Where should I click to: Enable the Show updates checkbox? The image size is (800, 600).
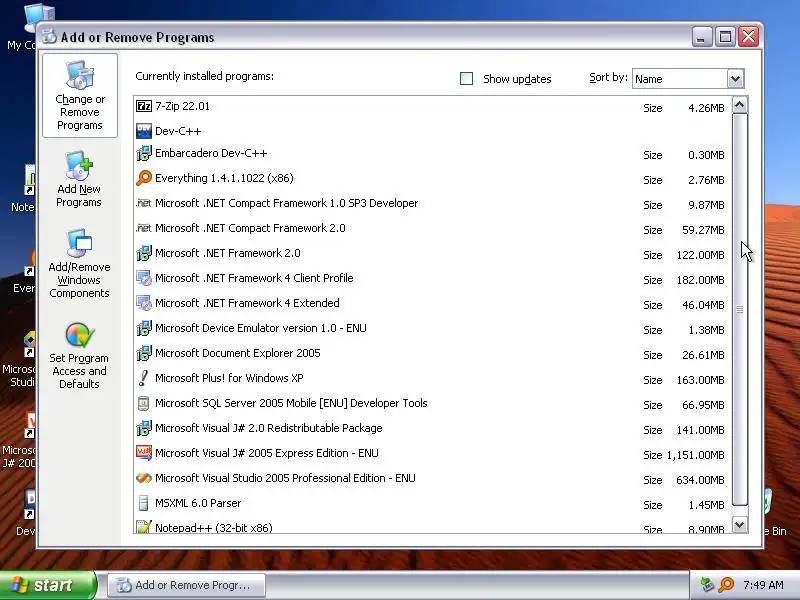[x=466, y=79]
